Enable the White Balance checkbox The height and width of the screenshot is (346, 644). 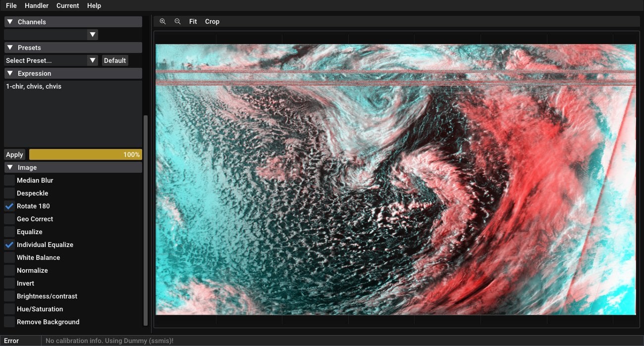9,257
